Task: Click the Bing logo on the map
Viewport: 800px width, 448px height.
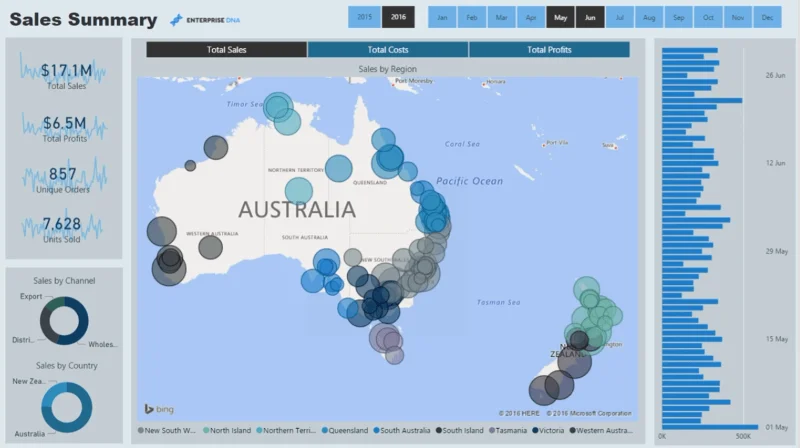Action: tap(159, 409)
